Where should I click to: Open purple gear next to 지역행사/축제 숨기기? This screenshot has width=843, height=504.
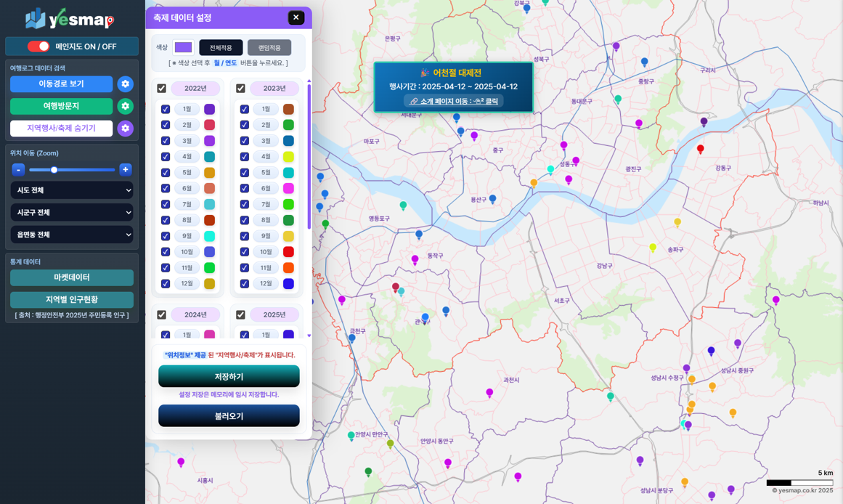125,129
